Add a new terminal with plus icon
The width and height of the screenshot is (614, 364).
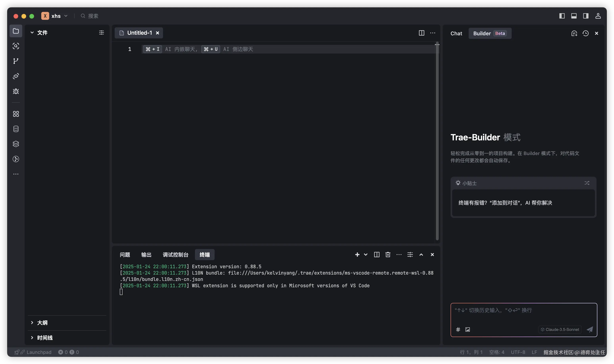pyautogui.click(x=357, y=255)
